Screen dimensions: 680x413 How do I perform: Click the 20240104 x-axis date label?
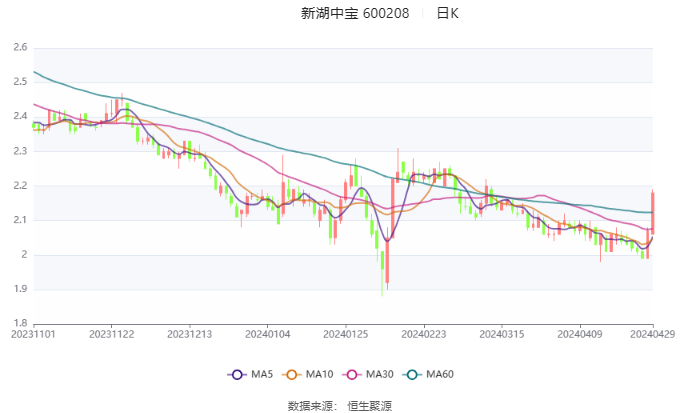[268, 334]
